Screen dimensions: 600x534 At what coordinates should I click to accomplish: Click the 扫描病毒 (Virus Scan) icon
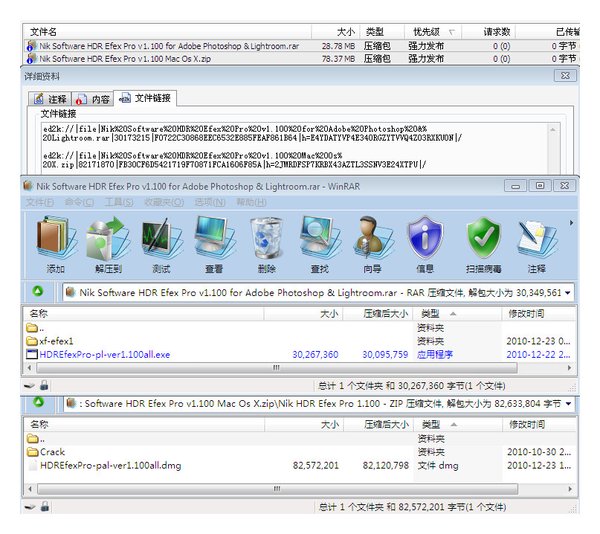pos(483,238)
